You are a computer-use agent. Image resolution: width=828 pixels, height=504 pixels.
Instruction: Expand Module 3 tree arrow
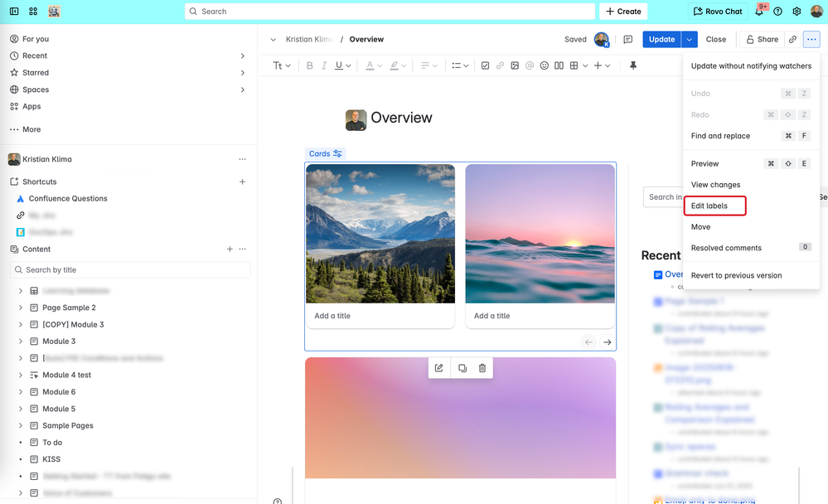21,342
